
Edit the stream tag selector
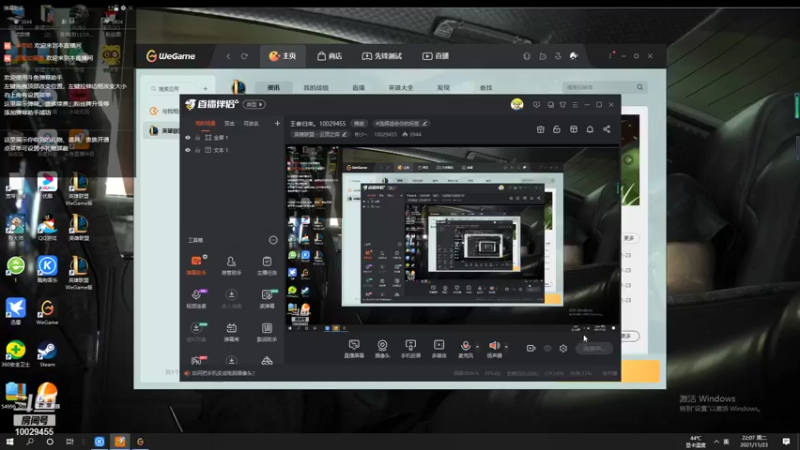[401, 123]
